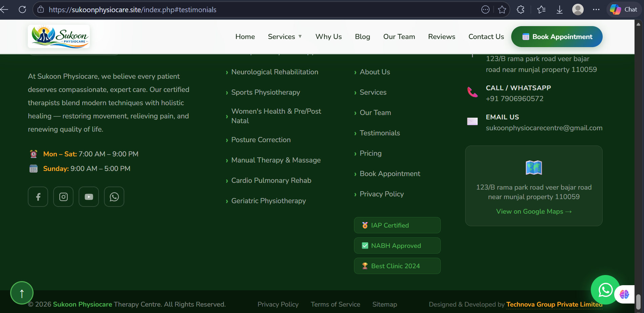644x313 pixels.
Task: Go to the Our Team nav item in the header
Action: point(399,37)
